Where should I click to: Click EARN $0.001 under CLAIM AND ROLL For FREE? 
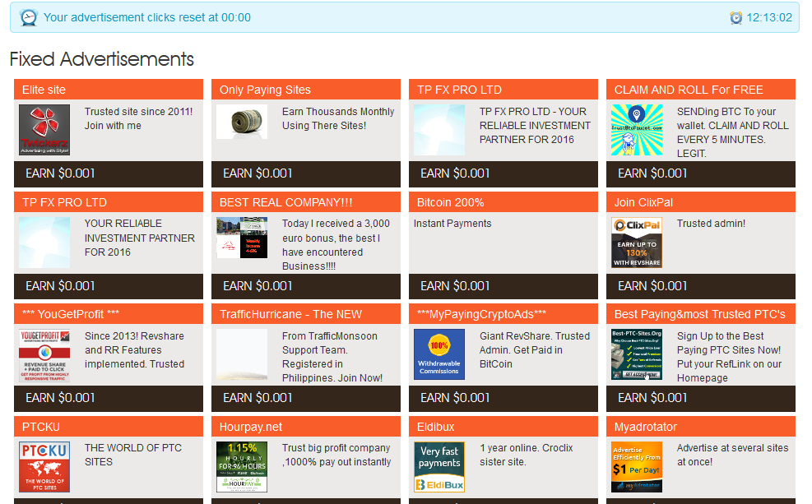(701, 173)
